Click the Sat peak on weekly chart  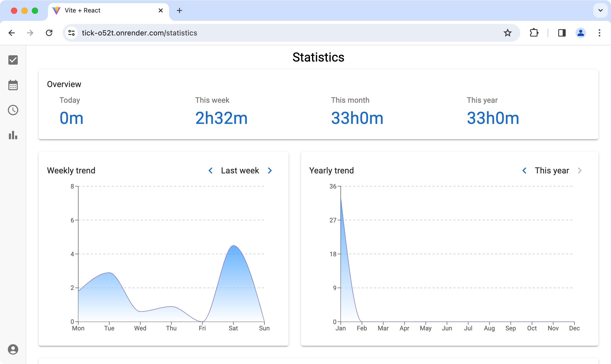click(x=233, y=246)
